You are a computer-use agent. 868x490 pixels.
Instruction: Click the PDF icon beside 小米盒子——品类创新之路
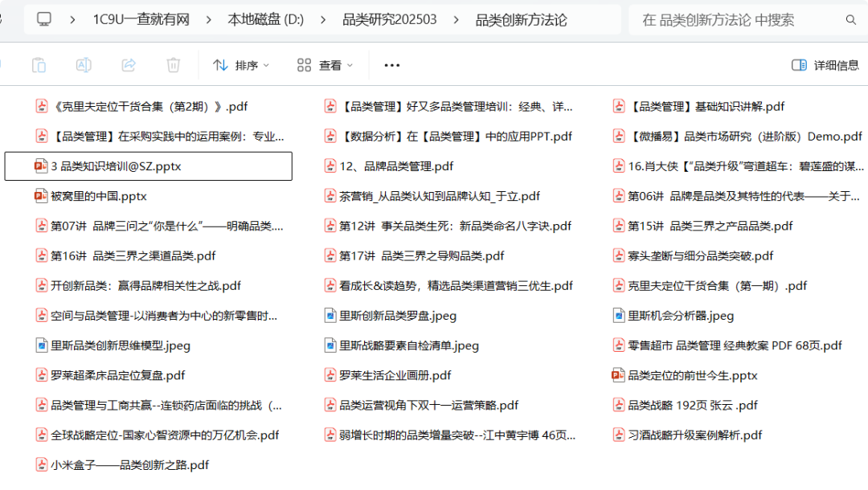(x=40, y=464)
